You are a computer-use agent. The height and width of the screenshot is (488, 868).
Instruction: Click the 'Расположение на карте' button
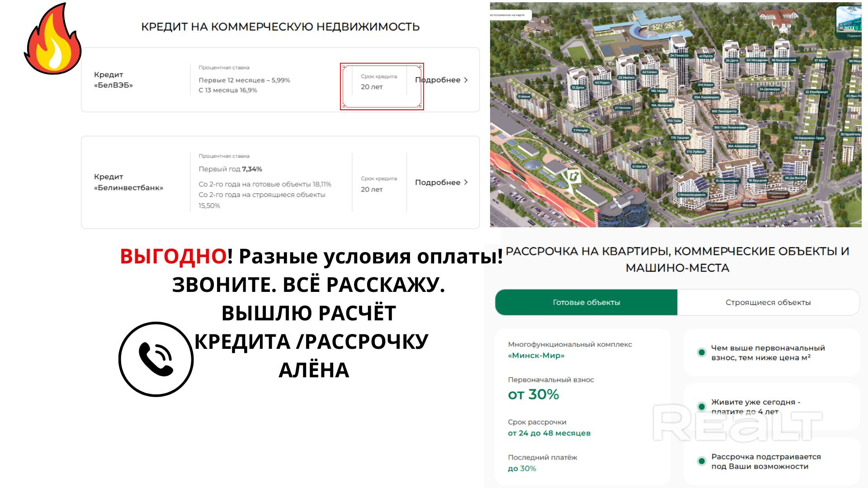[x=509, y=15]
